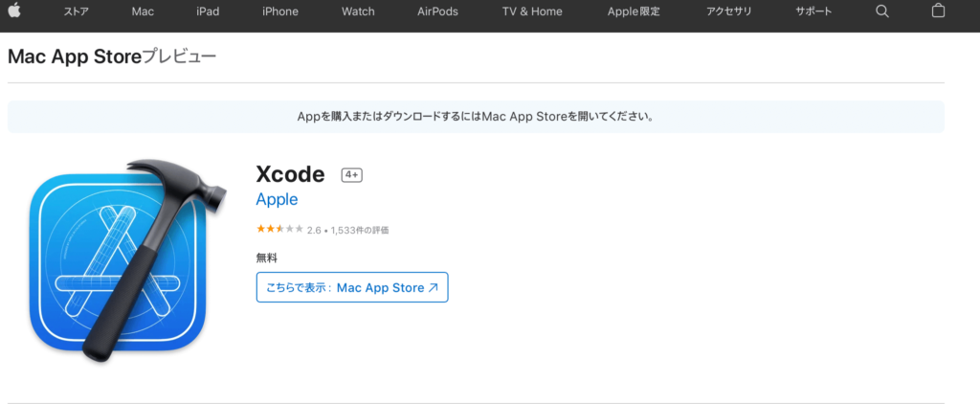This screenshot has height=404, width=980.
Task: Open the AirPods navigation item
Action: click(x=437, y=11)
